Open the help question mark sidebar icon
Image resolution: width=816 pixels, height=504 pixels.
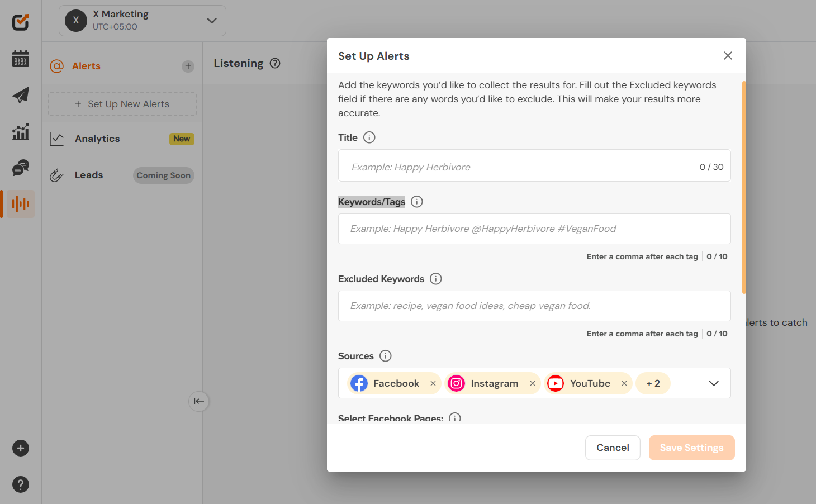point(21,484)
